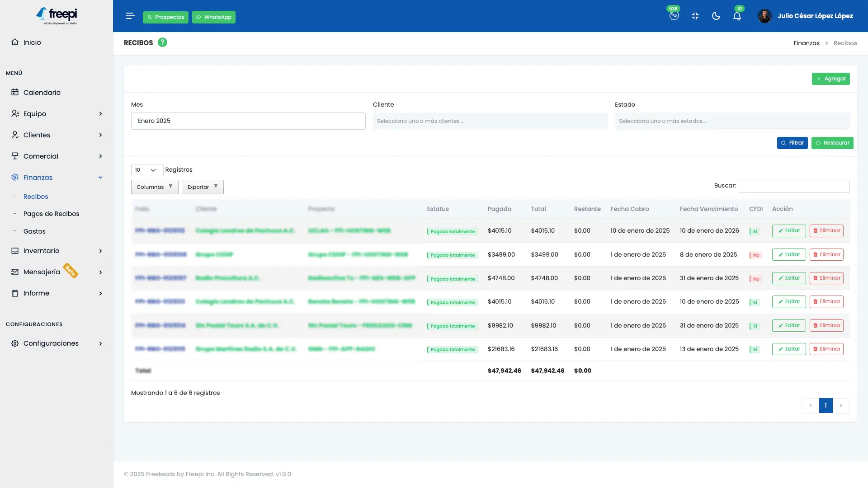Open the records per page dropdown

146,170
